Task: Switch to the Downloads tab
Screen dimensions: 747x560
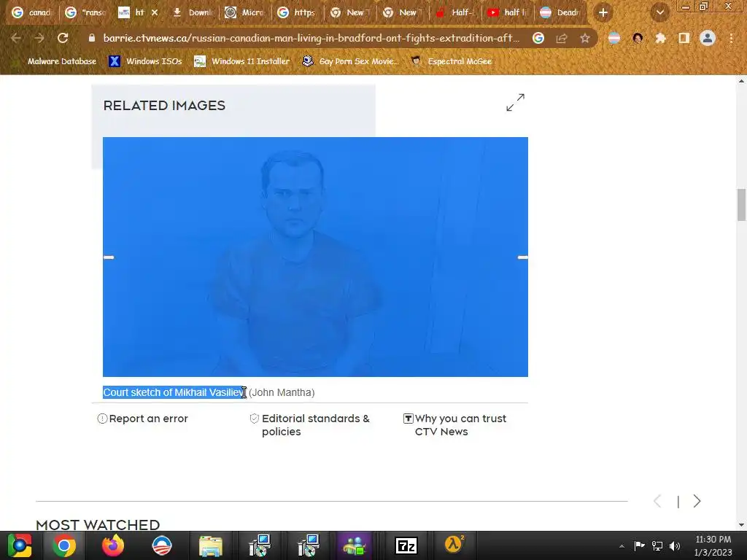Action: point(193,13)
